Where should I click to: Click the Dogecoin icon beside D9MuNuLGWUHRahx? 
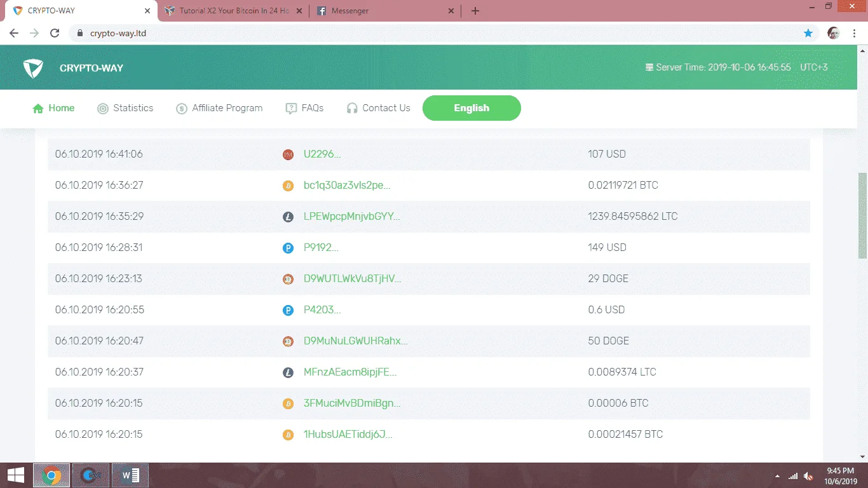[288, 341]
